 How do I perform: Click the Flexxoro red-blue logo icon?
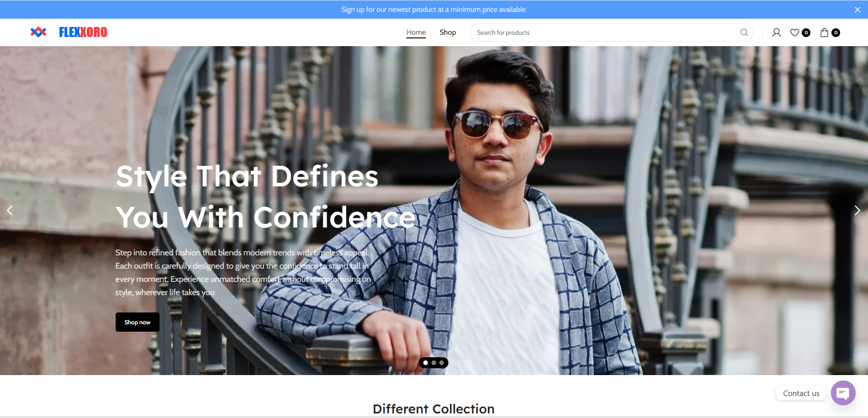point(38,32)
